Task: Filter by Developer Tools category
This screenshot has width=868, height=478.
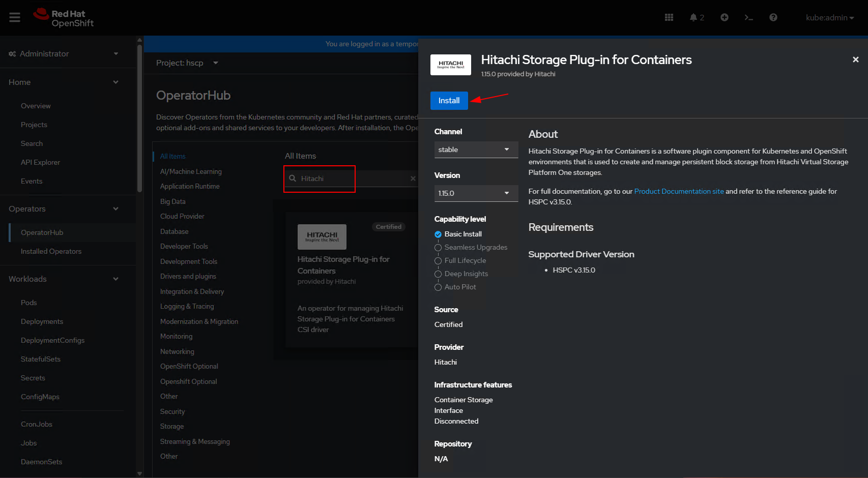Action: point(184,246)
